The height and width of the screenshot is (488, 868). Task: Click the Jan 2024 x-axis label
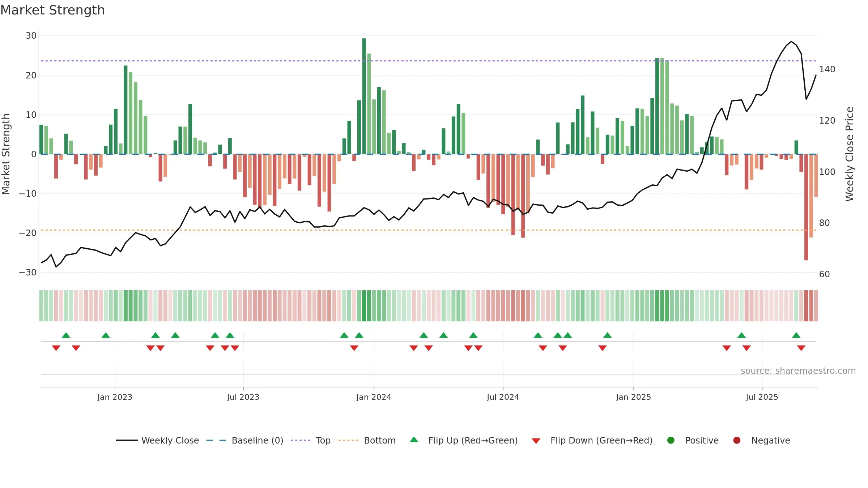(x=374, y=397)
